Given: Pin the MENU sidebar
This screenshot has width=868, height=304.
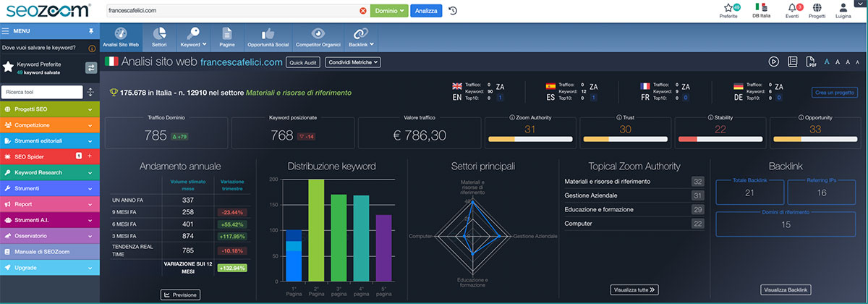Looking at the screenshot, I should tap(90, 31).
